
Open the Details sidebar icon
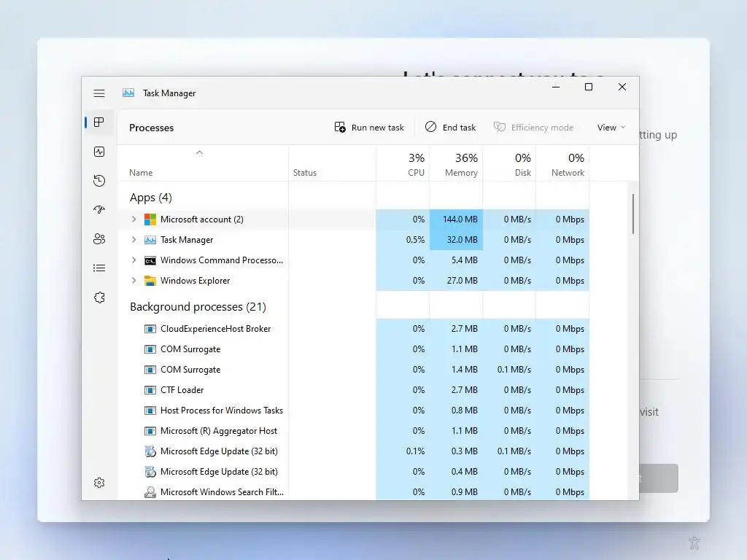(99, 268)
